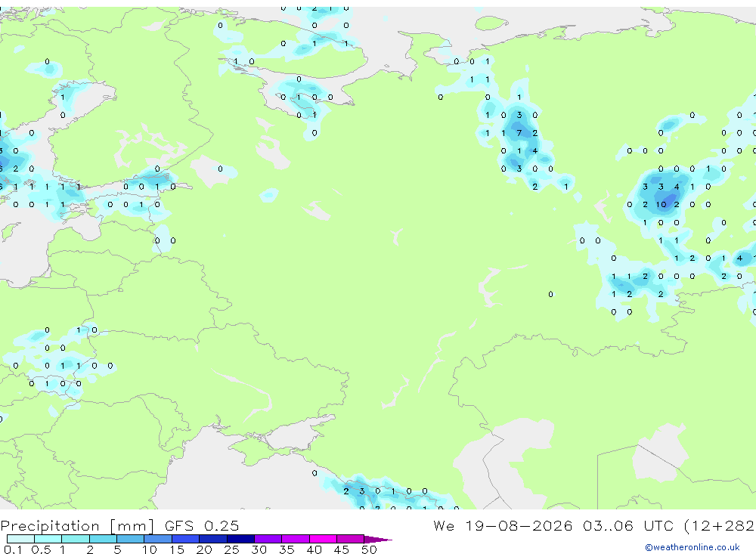Image resolution: width=756 pixels, height=554 pixels.
Task: Select the '25' legend scale label
Action: [231, 549]
